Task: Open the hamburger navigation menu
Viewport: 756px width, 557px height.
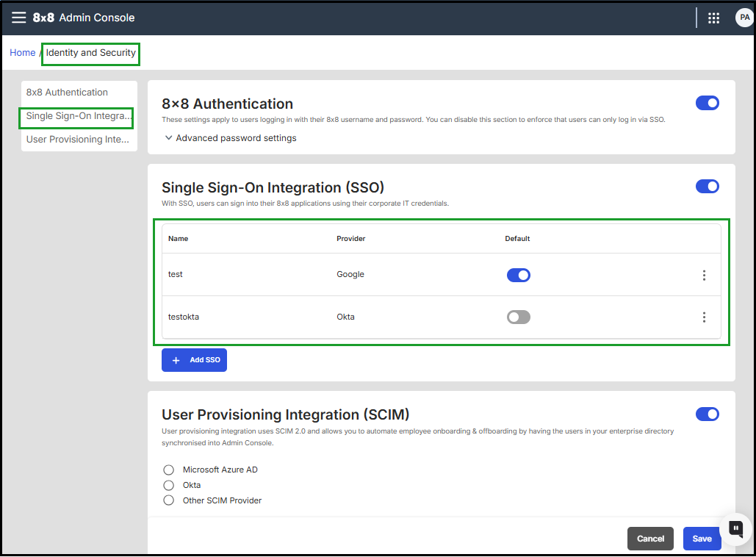Action: (x=18, y=18)
